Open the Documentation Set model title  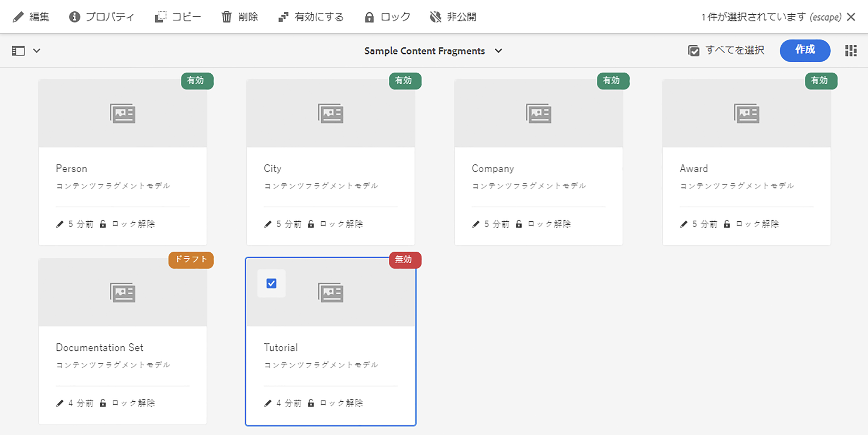coord(99,348)
